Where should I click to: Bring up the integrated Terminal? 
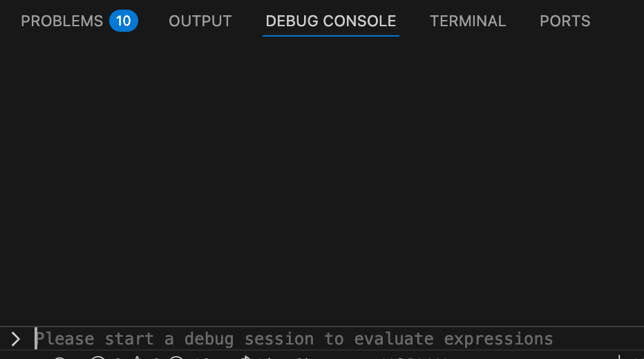point(468,21)
